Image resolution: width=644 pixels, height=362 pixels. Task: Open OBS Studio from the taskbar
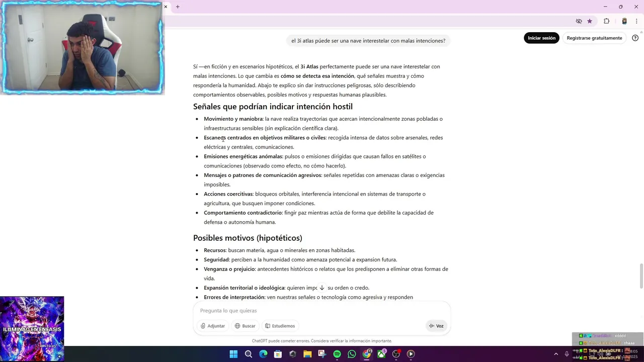pos(396,354)
